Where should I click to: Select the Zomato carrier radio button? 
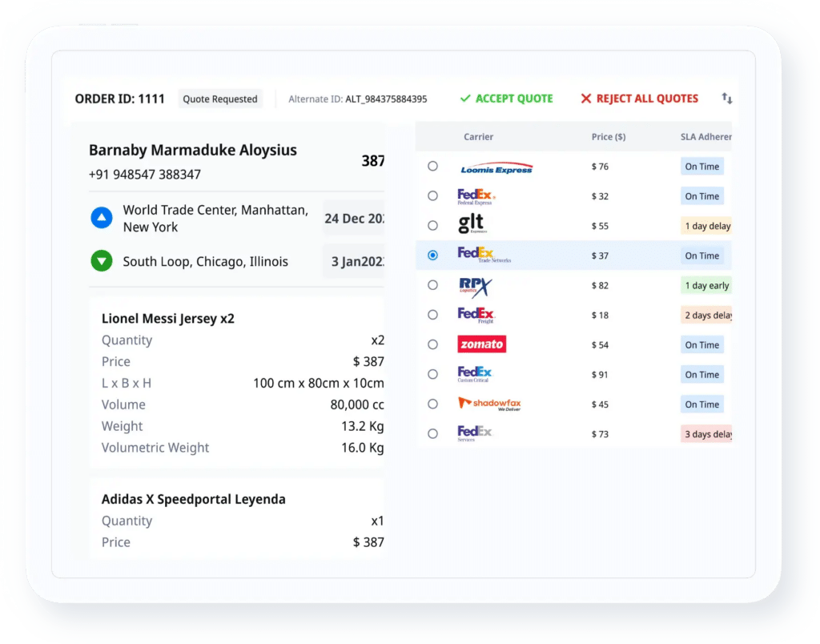tap(432, 344)
